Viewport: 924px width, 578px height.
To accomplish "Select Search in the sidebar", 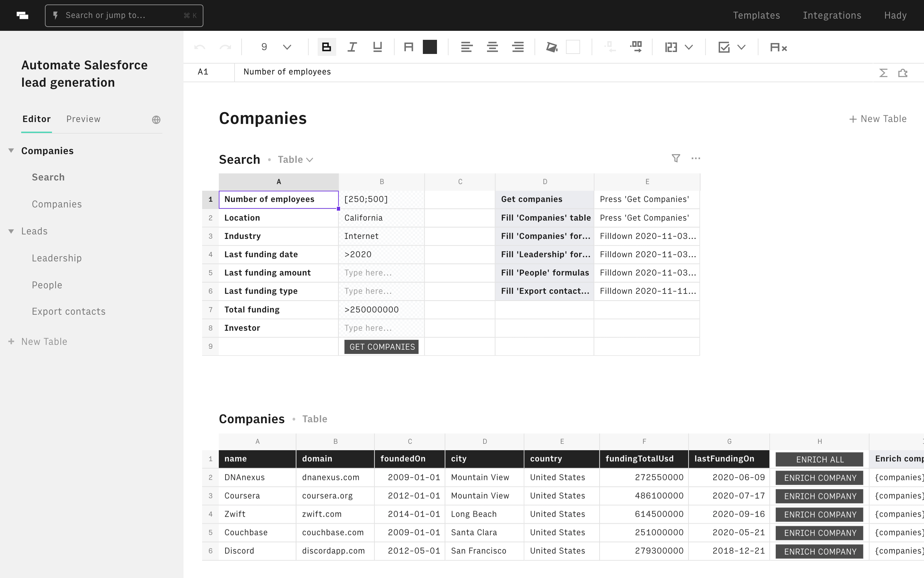I will coord(48,177).
